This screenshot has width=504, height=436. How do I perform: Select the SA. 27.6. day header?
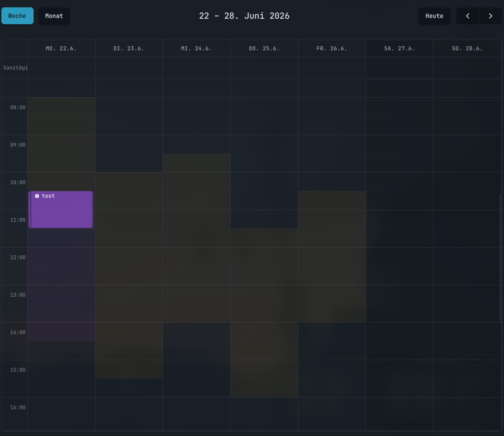tap(400, 49)
